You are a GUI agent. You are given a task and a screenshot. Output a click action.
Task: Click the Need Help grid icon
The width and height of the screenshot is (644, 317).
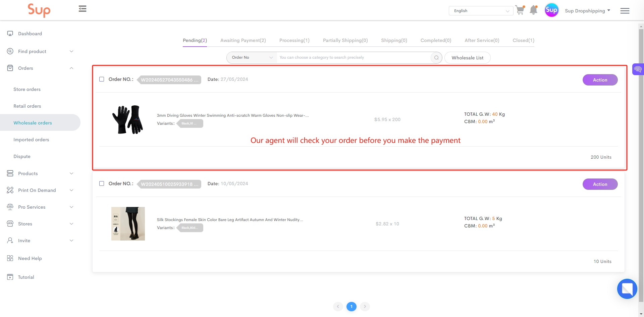(x=10, y=258)
